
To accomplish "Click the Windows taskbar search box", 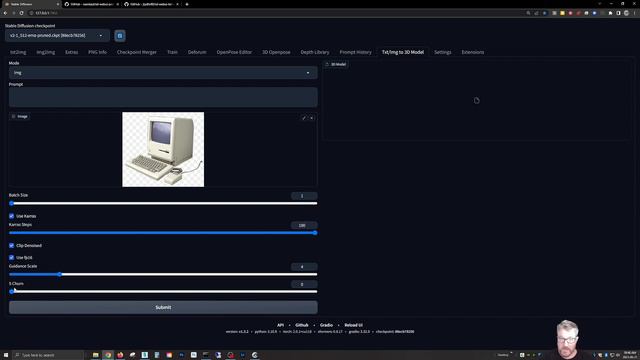I will 48,355.
